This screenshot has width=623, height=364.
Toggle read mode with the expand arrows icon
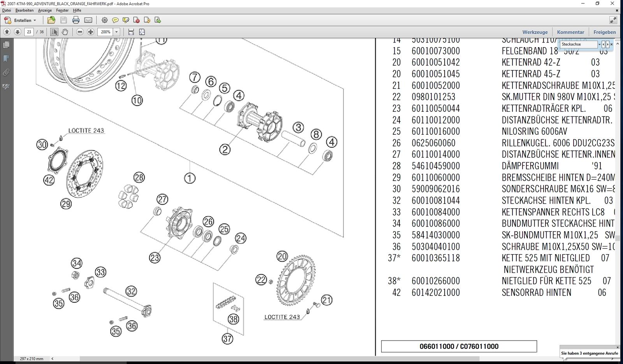pos(613,20)
